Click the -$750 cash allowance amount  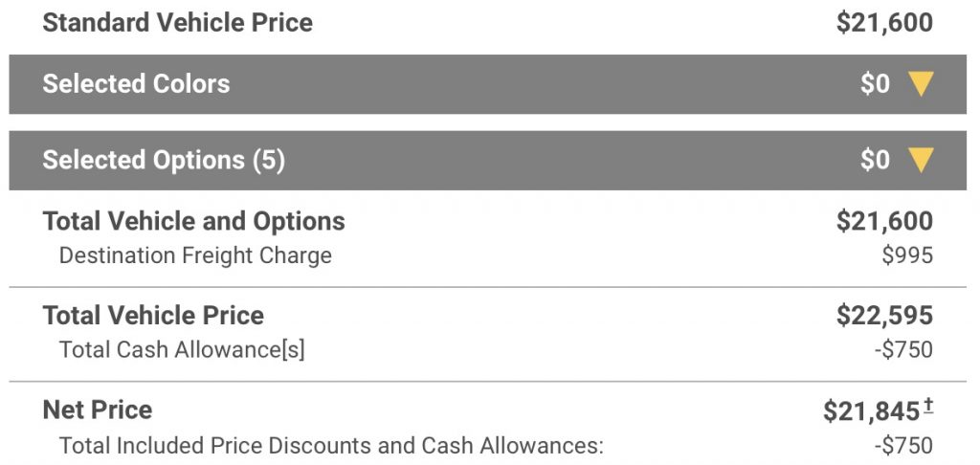click(x=903, y=350)
